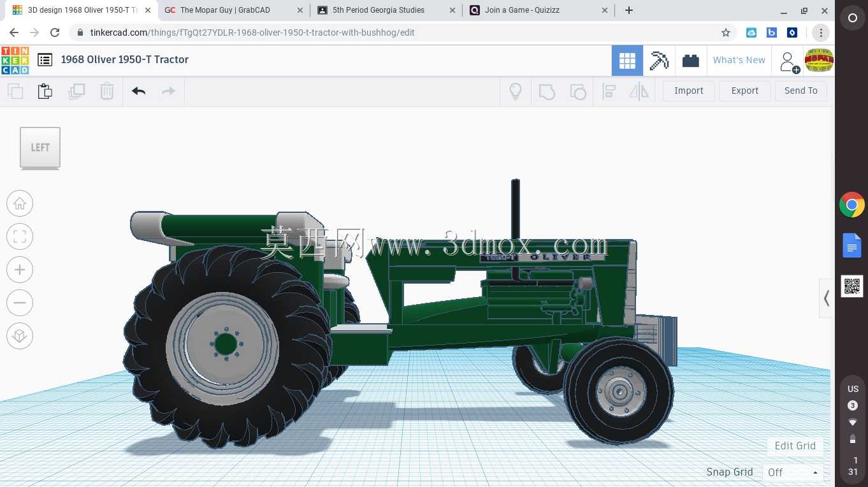Close the GrabCAD tab

click(x=300, y=10)
